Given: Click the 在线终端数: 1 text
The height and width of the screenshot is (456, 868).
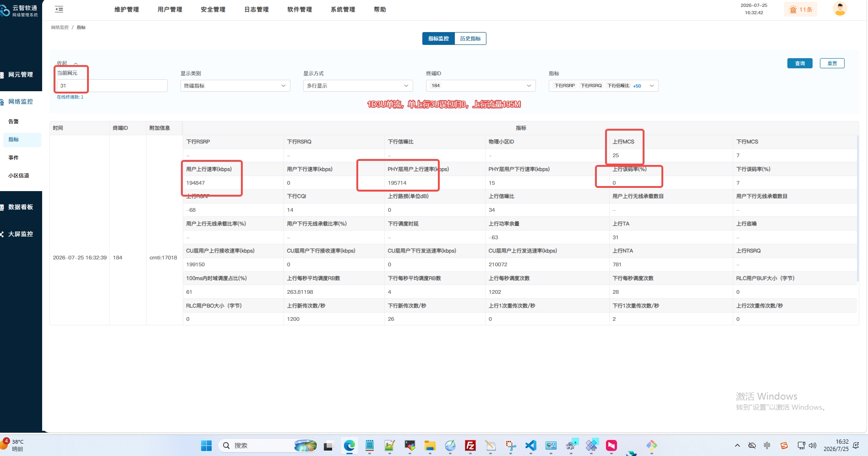Looking at the screenshot, I should click(70, 97).
